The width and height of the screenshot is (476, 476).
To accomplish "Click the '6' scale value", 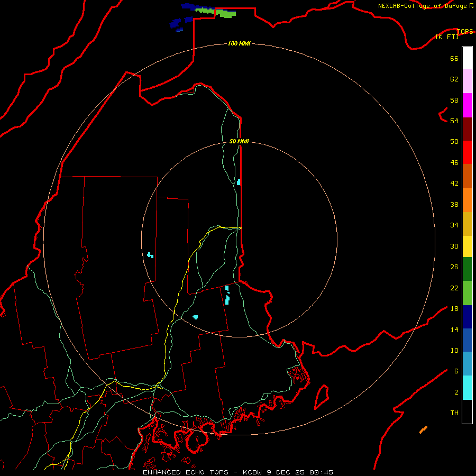I will coord(456,371).
